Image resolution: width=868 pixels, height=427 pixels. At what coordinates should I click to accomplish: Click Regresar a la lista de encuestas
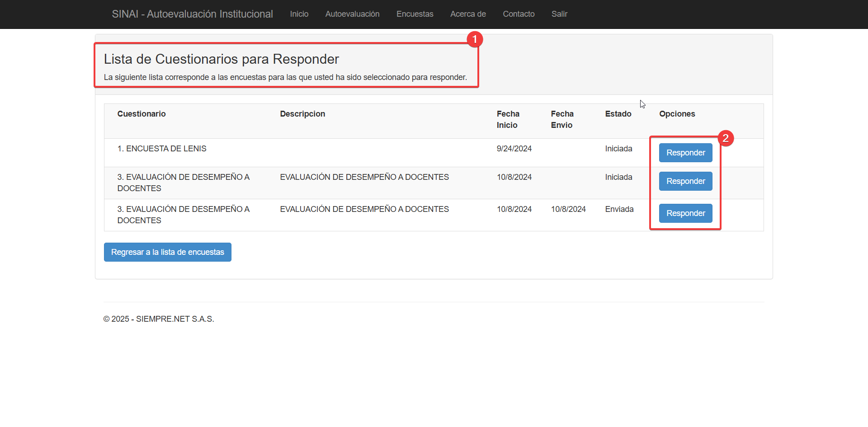click(168, 252)
